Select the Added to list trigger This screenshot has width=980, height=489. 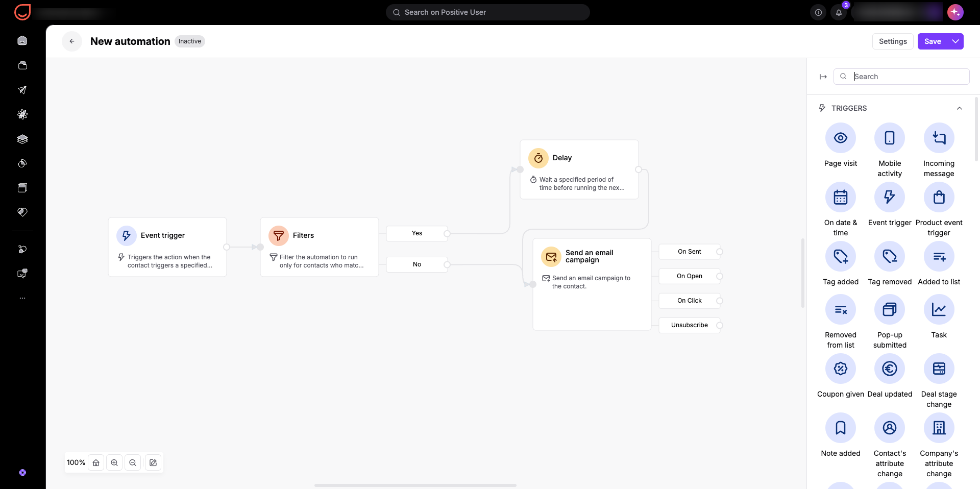939,256
